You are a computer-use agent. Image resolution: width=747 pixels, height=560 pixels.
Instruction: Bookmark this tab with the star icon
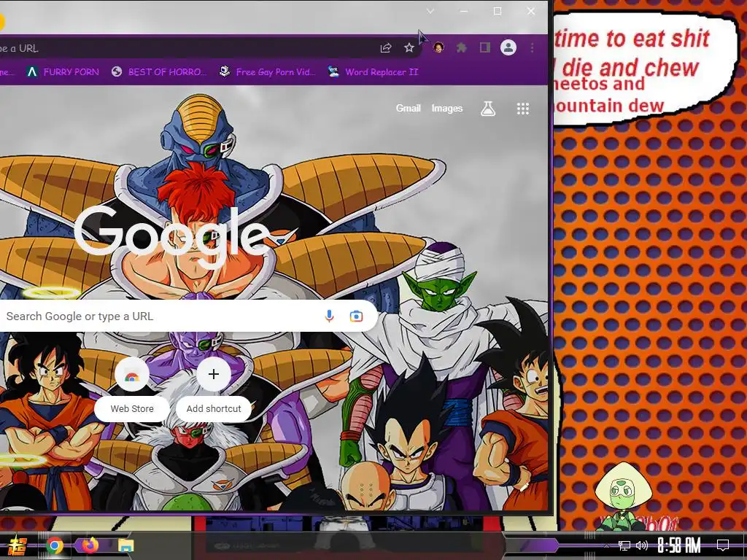(409, 47)
